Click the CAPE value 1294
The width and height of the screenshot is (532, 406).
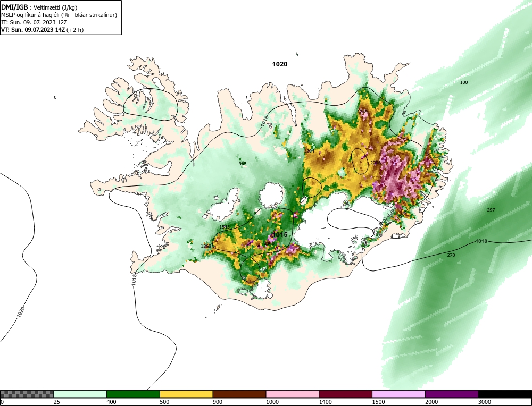(x=309, y=151)
